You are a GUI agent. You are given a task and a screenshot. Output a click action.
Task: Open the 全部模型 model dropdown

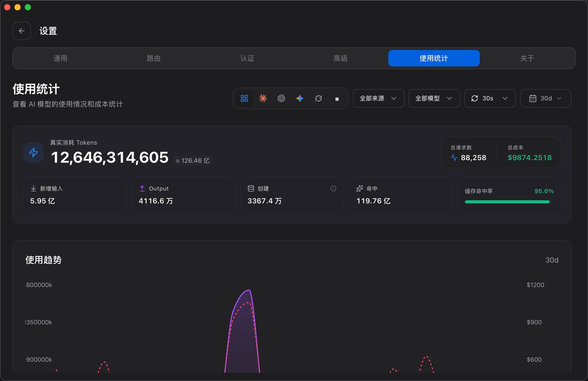tap(434, 98)
